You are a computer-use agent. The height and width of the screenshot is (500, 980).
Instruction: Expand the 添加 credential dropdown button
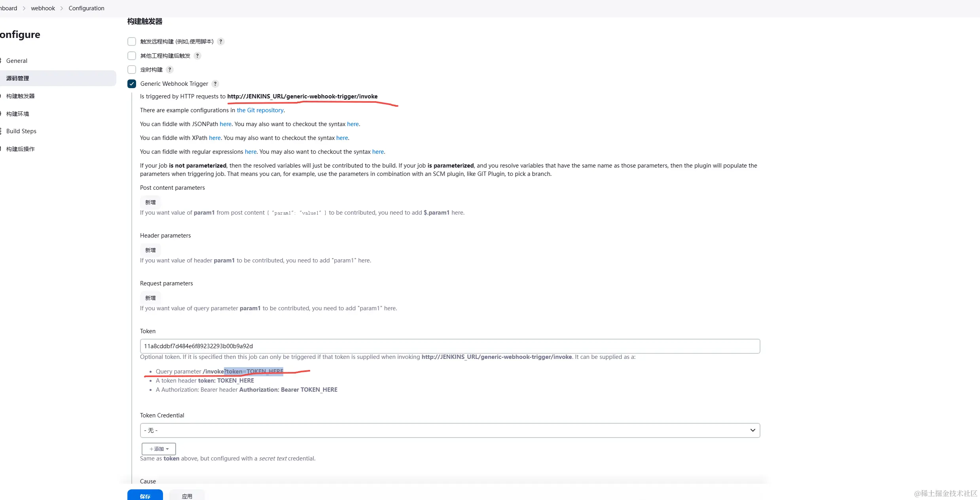point(159,449)
